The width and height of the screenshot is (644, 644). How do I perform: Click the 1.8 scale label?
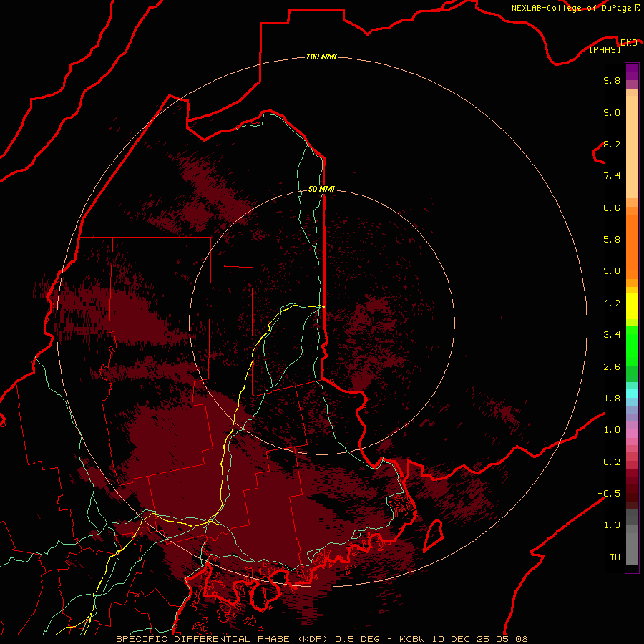click(612, 399)
